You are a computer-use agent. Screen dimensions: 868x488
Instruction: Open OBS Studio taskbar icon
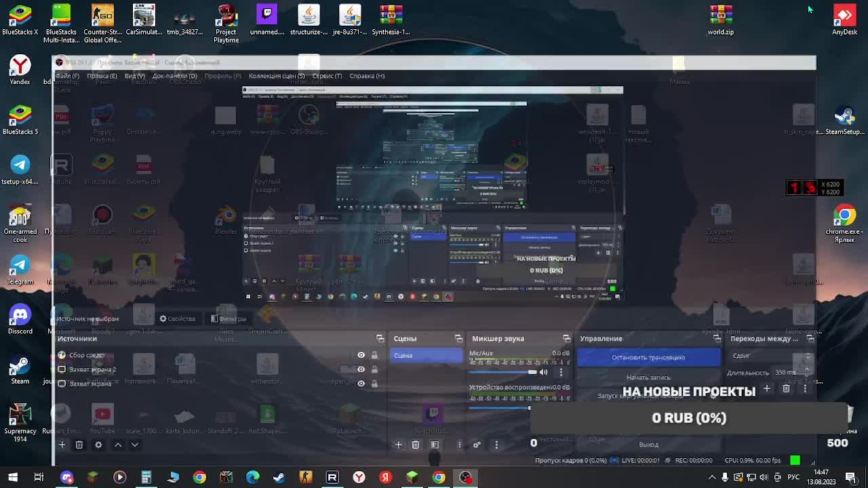click(465, 478)
